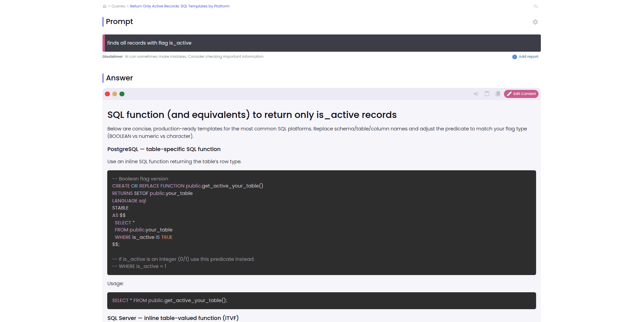Click the '-- If is_active is an integer' comment
Viewport: 644px width, 322px height.
click(183, 259)
